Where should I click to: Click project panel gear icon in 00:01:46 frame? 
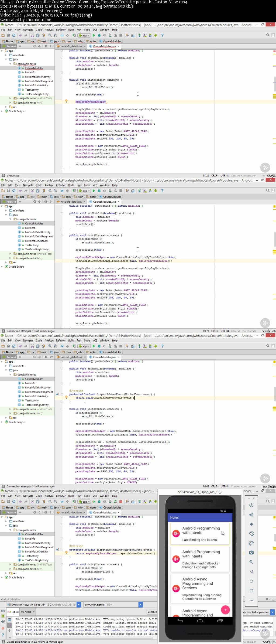pyautogui.click(x=46, y=202)
